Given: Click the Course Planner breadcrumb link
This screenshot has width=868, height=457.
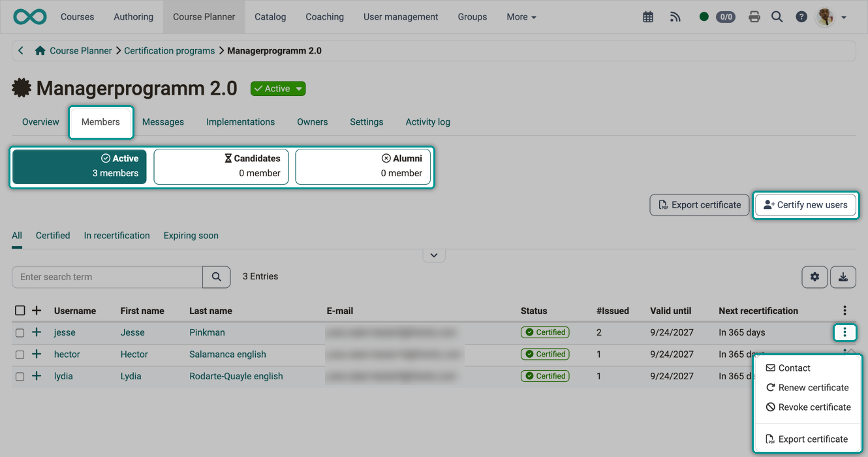Looking at the screenshot, I should [x=81, y=50].
